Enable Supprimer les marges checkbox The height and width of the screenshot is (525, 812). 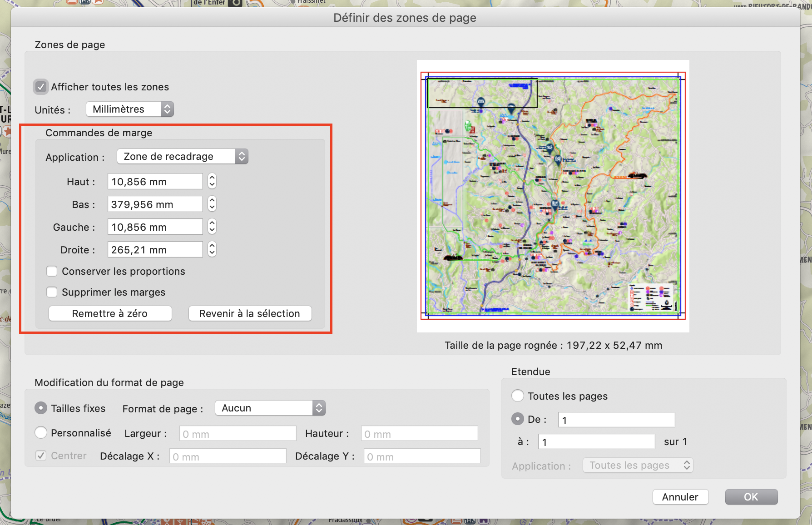tap(52, 292)
